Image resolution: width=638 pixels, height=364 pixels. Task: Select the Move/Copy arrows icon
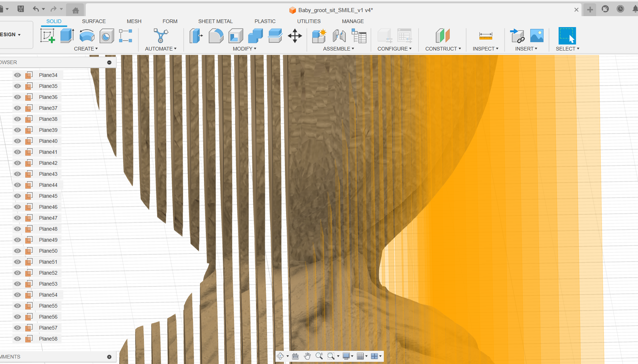pyautogui.click(x=295, y=36)
